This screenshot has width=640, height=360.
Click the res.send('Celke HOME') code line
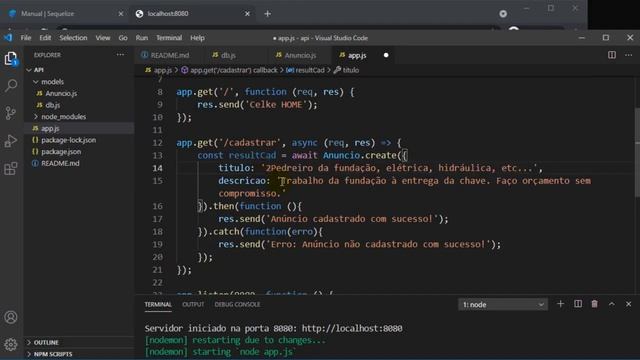(257, 104)
